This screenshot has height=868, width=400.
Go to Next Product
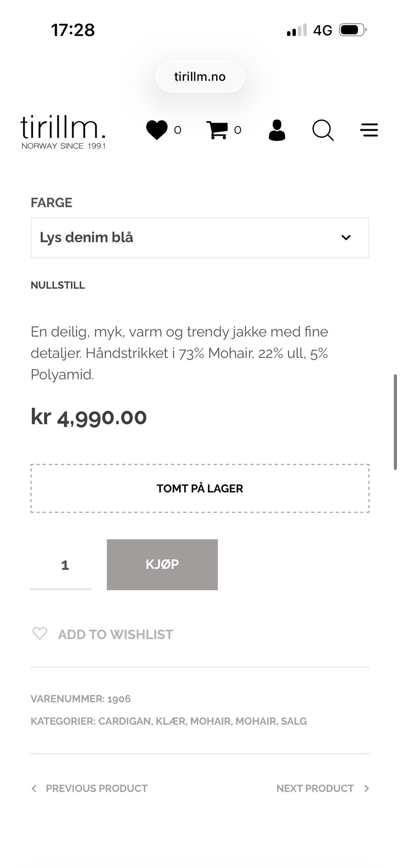[323, 788]
